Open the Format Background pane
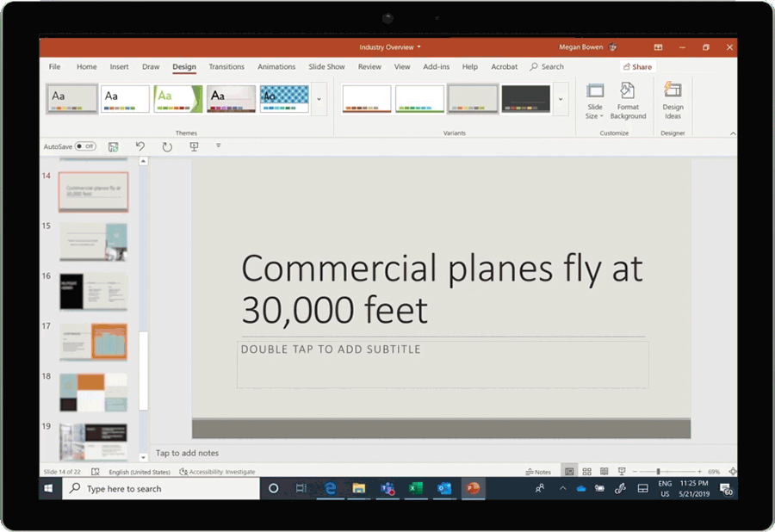 628,101
